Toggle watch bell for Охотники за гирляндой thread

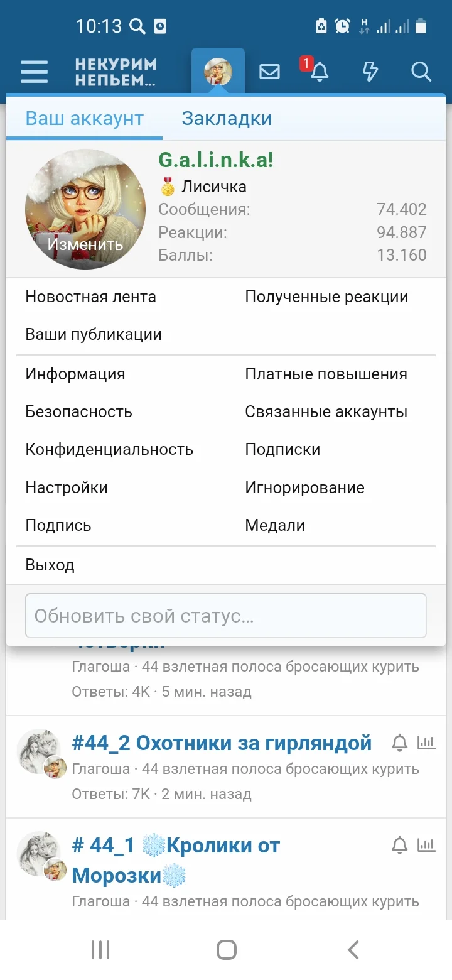tap(399, 742)
